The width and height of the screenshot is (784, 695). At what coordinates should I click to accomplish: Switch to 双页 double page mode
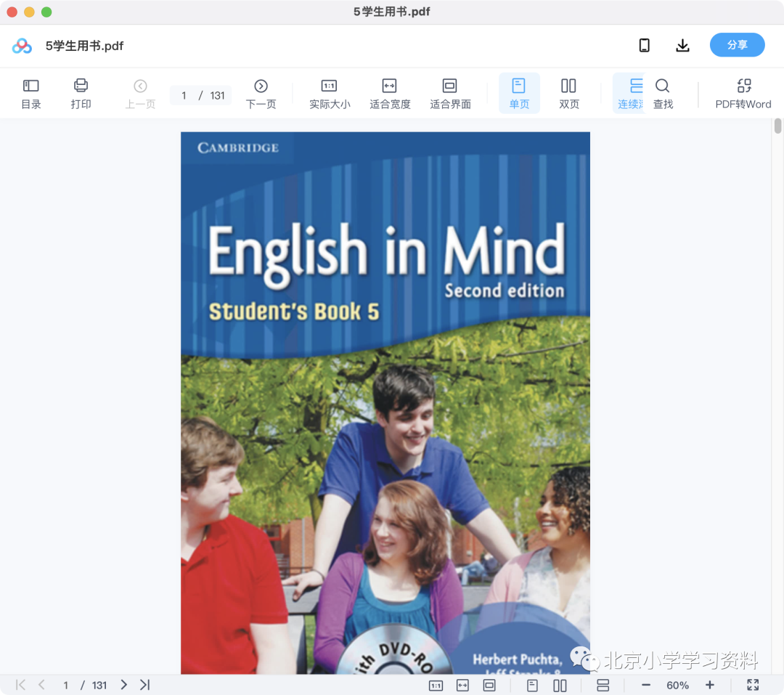click(x=569, y=94)
